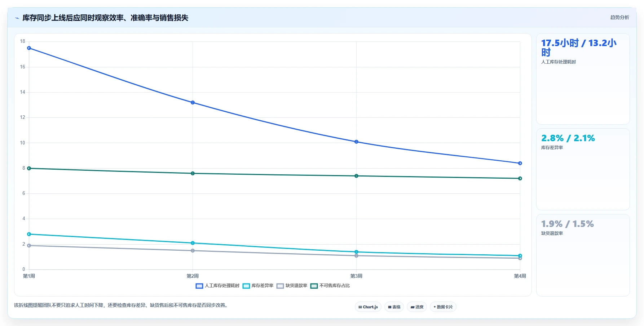The height and width of the screenshot is (326, 644).
Task: Click the Chart.js tag button
Action: [x=368, y=307]
